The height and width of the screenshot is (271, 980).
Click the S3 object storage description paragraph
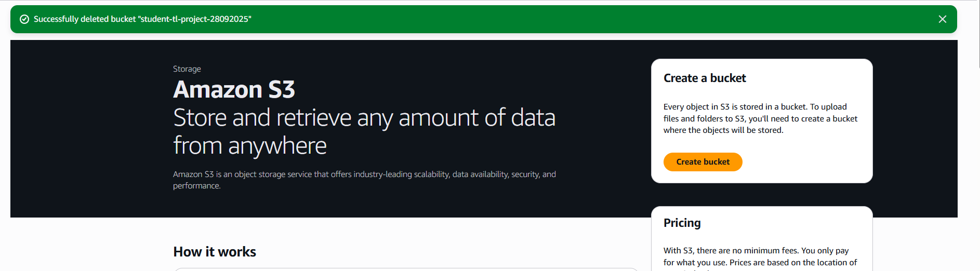click(364, 174)
